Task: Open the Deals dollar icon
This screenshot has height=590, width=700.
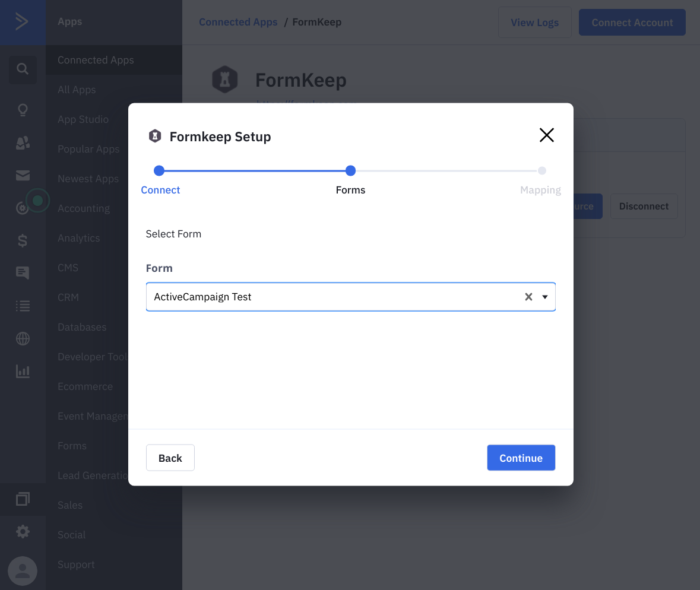Action: point(23,240)
